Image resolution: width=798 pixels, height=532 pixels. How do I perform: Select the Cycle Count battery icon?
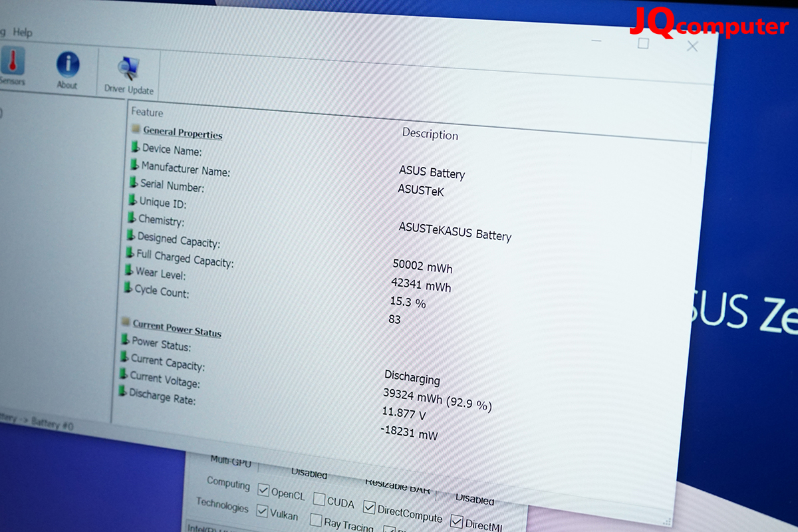(128, 287)
